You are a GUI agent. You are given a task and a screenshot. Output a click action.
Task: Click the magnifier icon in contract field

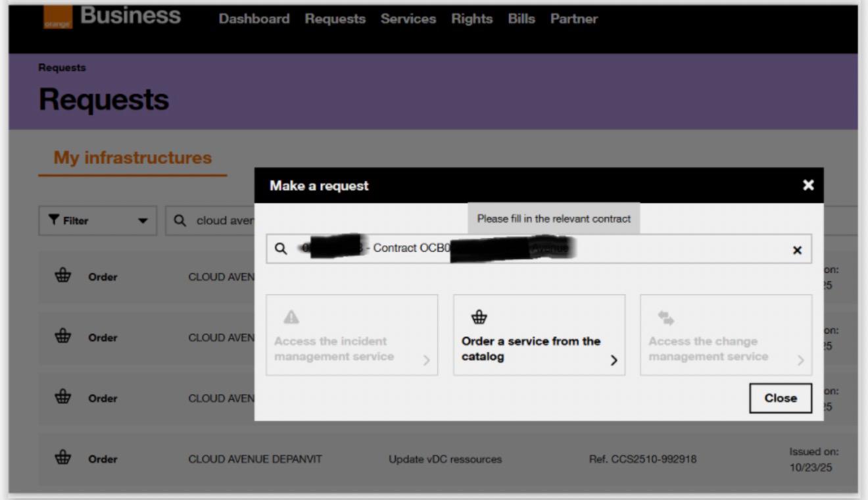281,249
